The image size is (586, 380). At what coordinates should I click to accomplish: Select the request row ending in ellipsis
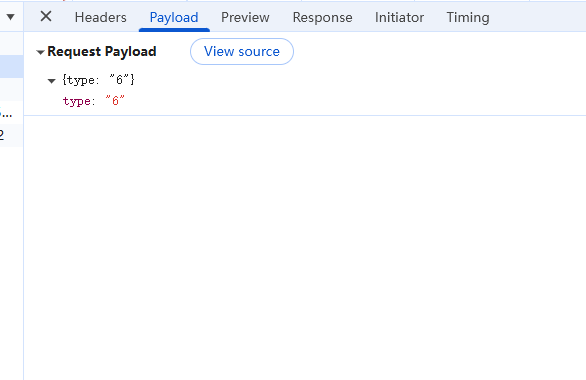(x=12, y=112)
